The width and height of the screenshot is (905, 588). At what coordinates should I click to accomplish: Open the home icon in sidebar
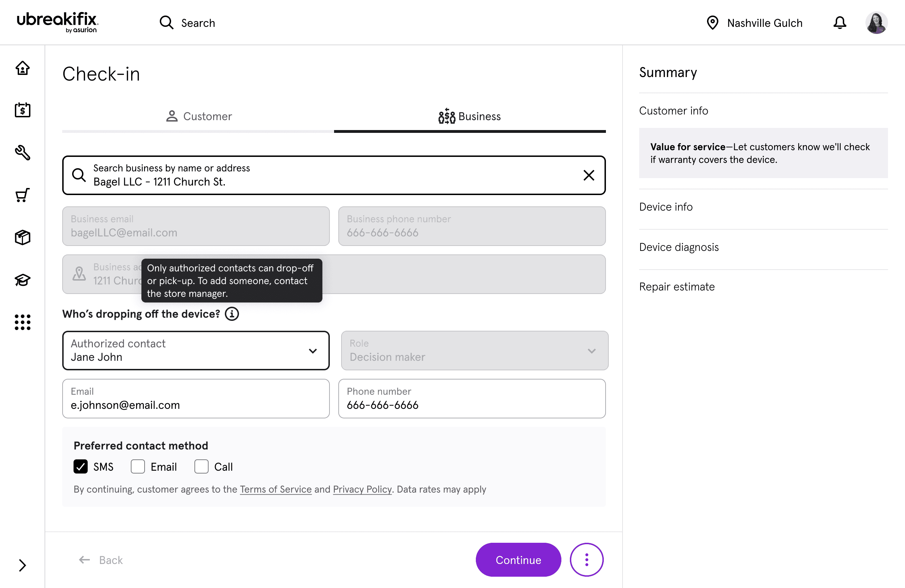(x=22, y=68)
